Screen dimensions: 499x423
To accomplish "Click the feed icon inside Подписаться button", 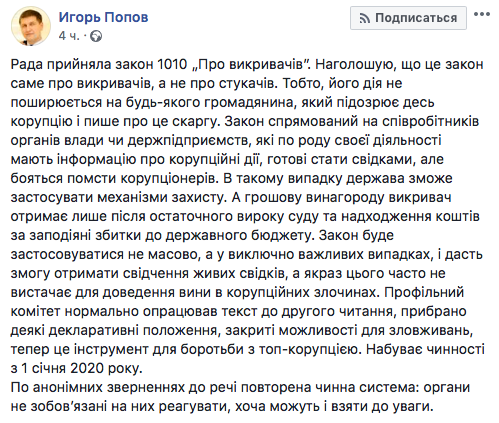I will coord(365,18).
